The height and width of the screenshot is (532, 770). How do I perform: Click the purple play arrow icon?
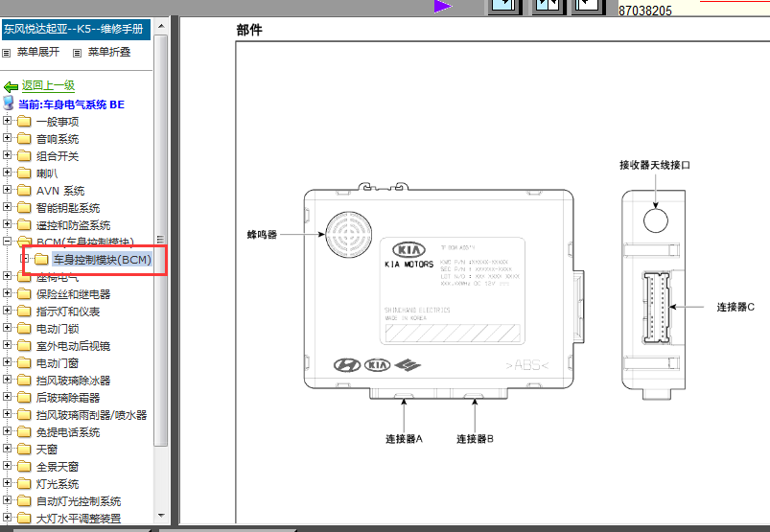pos(442,6)
